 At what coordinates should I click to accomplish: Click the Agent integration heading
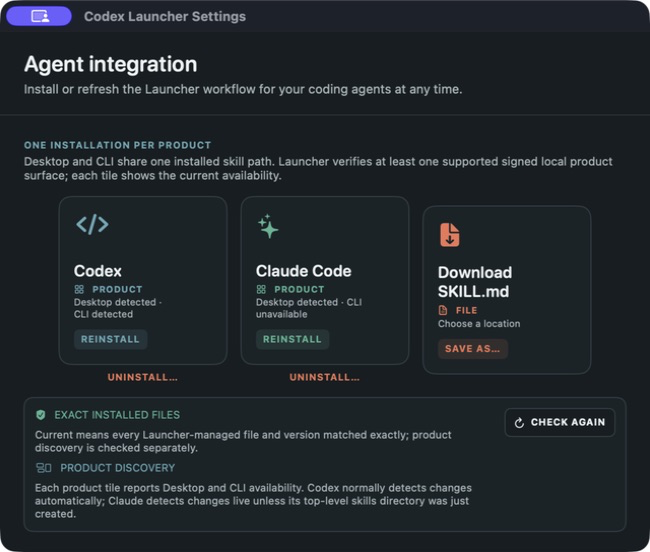pos(111,64)
